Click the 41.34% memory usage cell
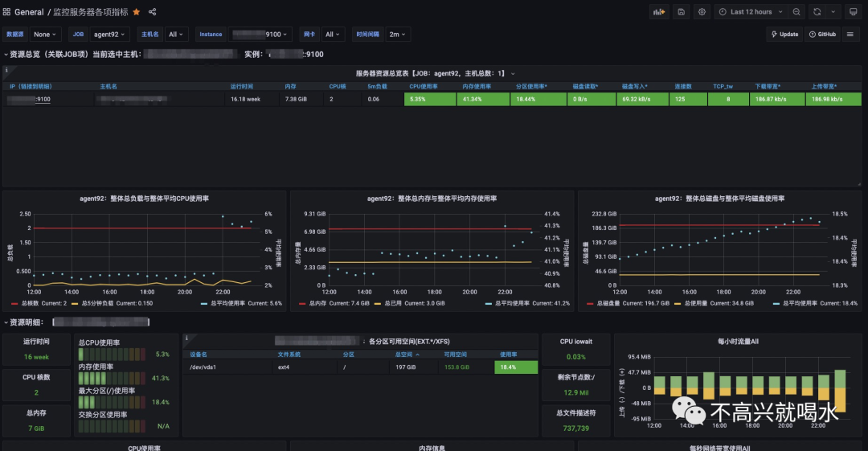868x451 pixels. click(483, 99)
